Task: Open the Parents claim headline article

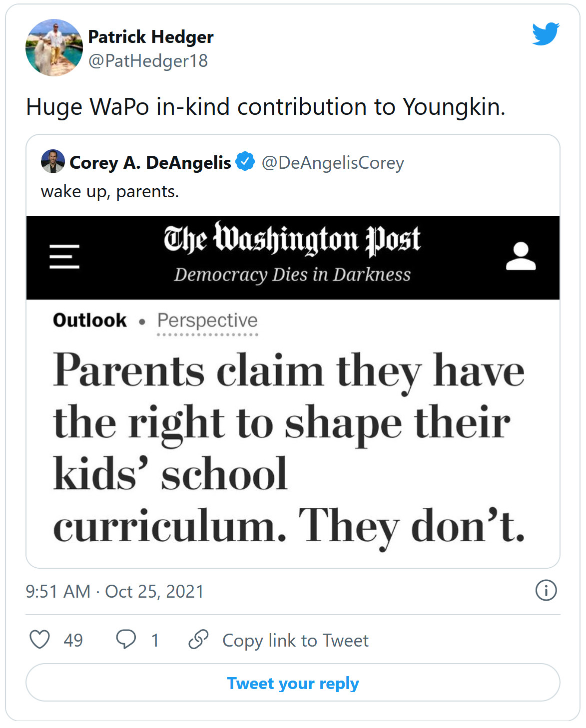Action: coord(289,447)
